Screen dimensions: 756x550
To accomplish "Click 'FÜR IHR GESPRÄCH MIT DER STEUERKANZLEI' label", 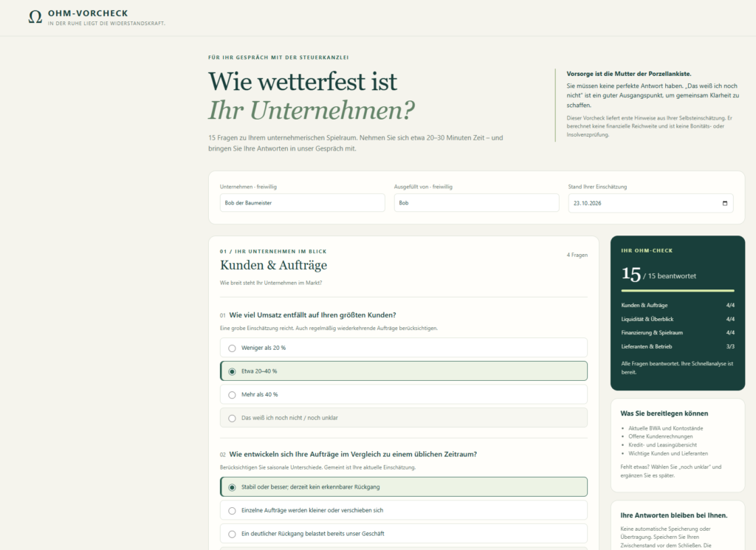I will [x=278, y=58].
